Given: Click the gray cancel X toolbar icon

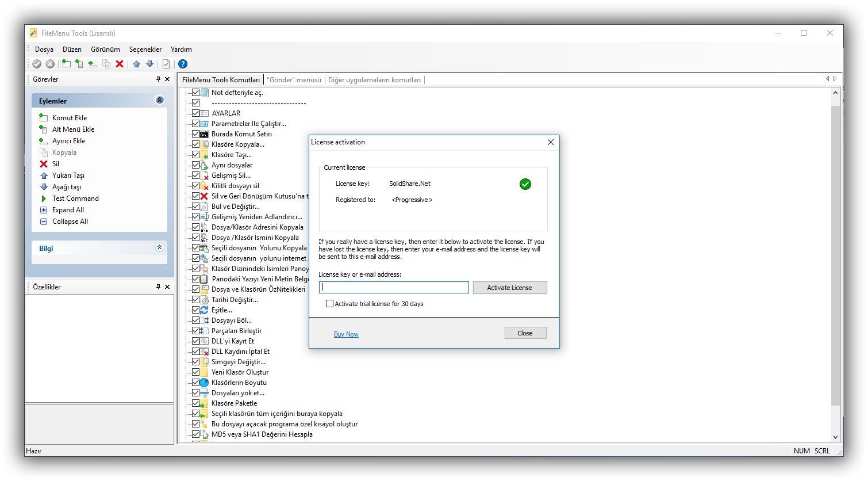Looking at the screenshot, I should click(x=50, y=64).
